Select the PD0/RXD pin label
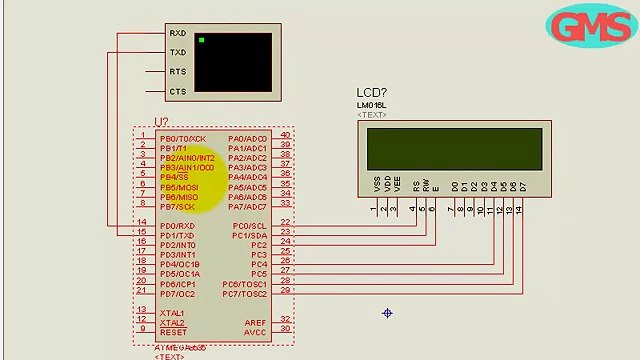This screenshot has width=640, height=360. click(178, 226)
